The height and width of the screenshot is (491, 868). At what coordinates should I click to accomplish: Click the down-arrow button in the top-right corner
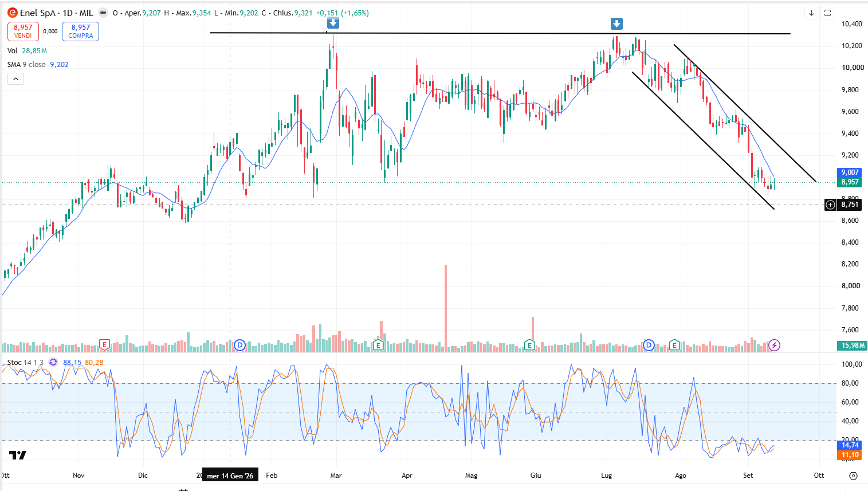(811, 13)
